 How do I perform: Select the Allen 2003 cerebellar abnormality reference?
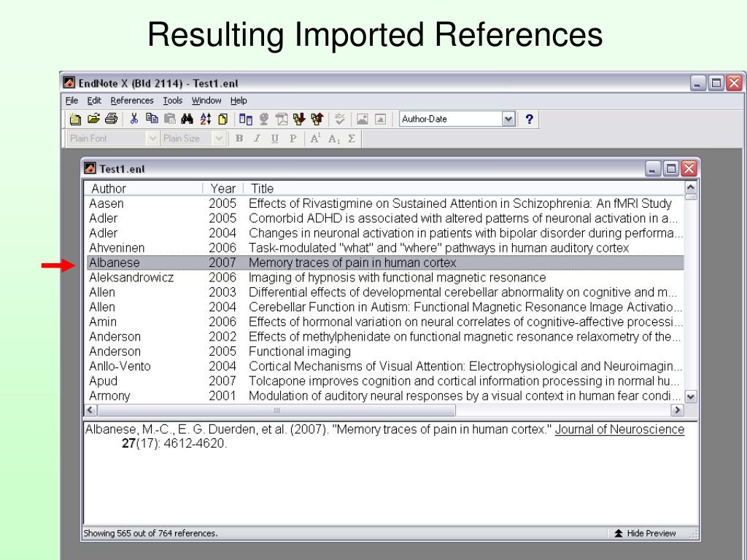(x=385, y=292)
